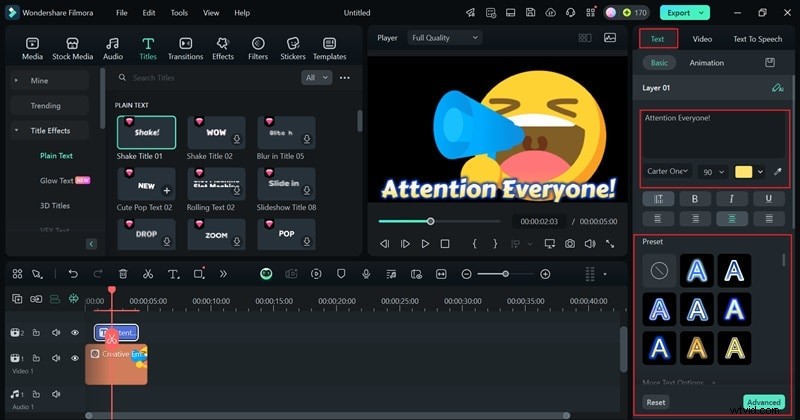
Task: Switch to the Text To Speech tab
Action: (758, 39)
